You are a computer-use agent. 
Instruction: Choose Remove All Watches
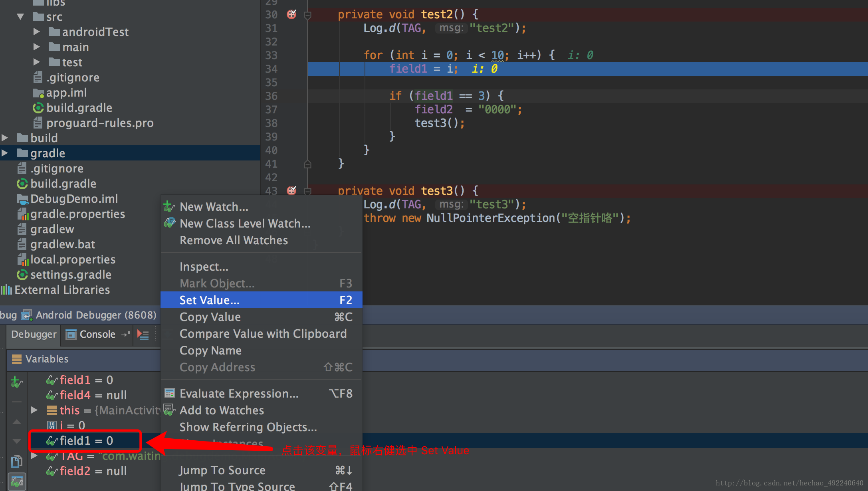(262, 240)
